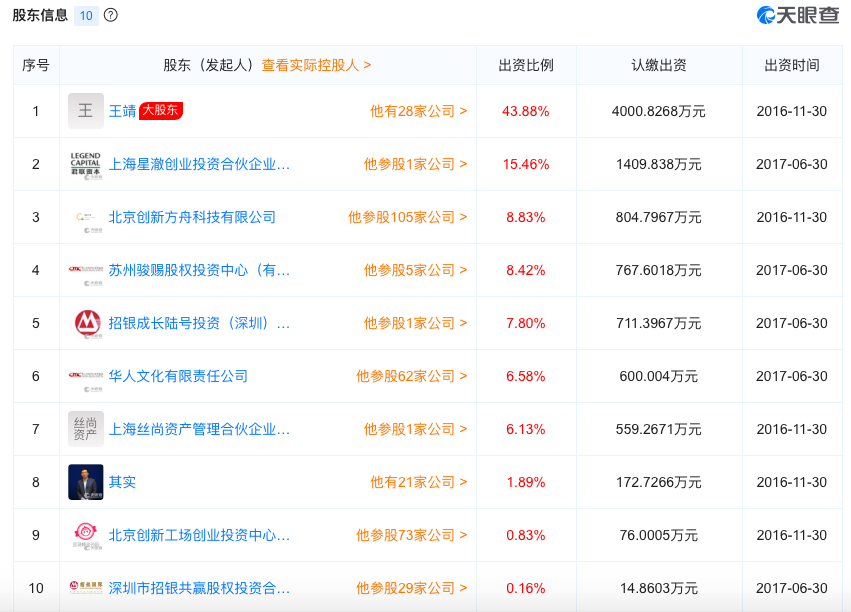The height and width of the screenshot is (612, 851).
Task: Expand 他参股62家公司 link
Action: [411, 377]
